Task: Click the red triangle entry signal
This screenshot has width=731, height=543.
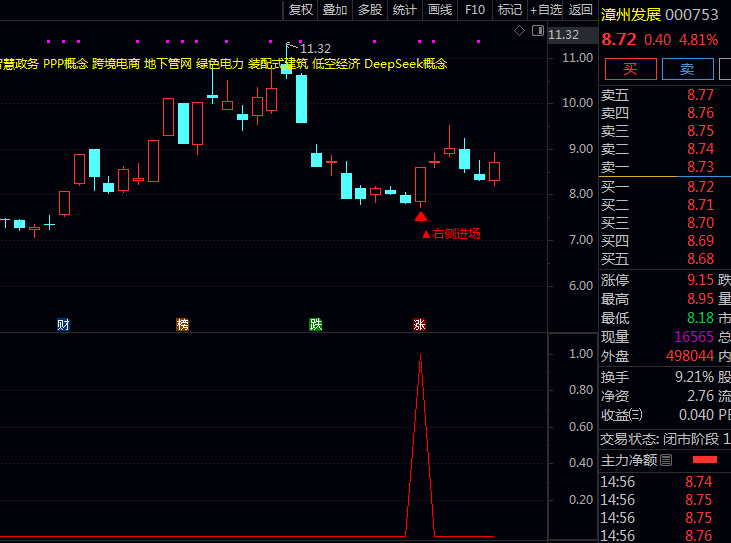Action: pos(421,217)
